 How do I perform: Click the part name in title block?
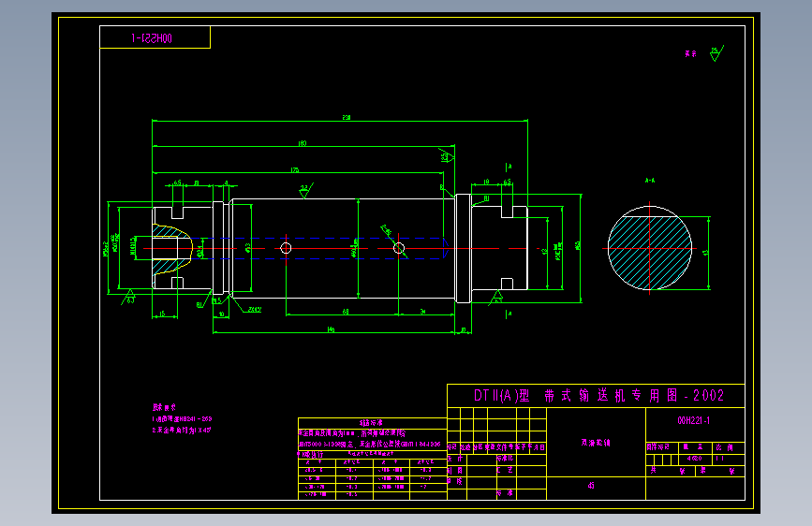click(x=596, y=443)
